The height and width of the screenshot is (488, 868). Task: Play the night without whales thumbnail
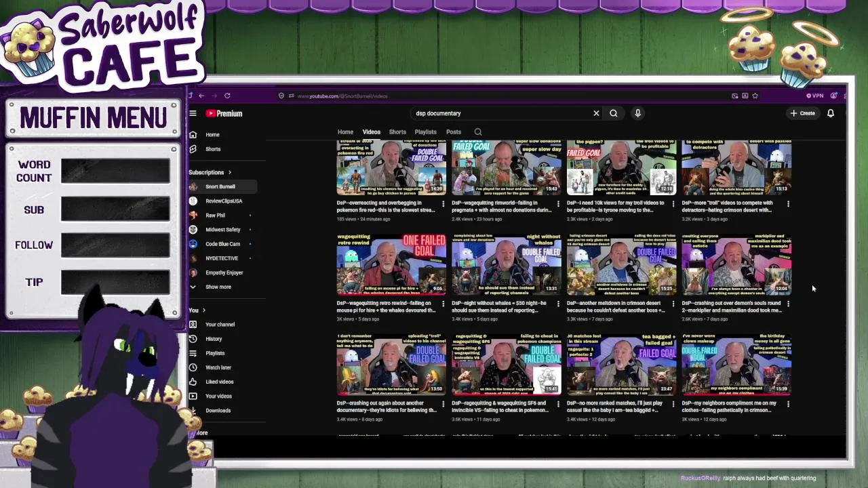(x=507, y=264)
